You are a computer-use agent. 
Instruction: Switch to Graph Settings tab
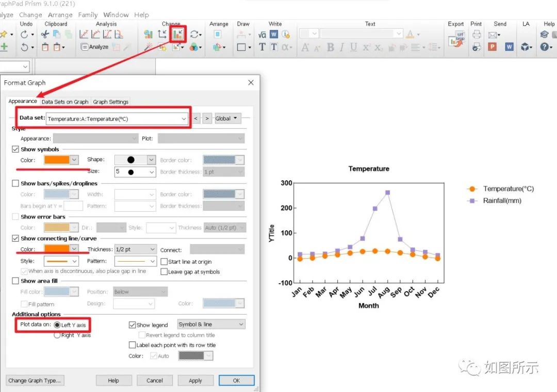(x=110, y=102)
